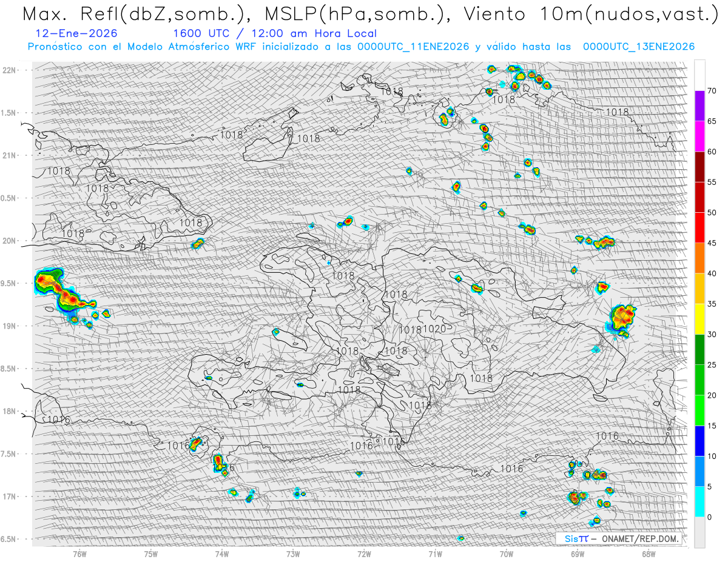
Task: Click the '72W' longitude axis label
Action: point(364,554)
